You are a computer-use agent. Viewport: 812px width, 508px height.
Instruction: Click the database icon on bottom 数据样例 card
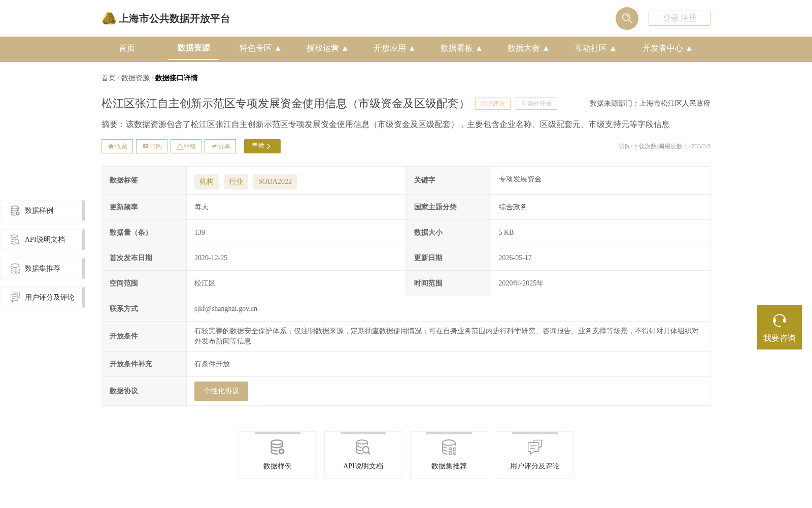click(x=278, y=448)
